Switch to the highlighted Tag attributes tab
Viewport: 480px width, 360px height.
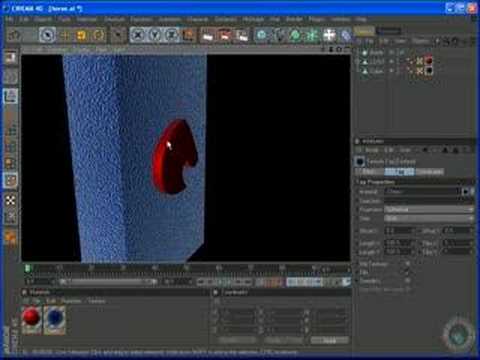tap(399, 172)
